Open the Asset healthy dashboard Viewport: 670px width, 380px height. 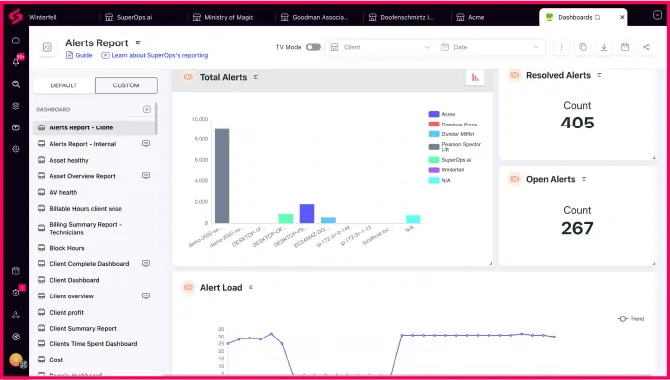click(x=94, y=160)
